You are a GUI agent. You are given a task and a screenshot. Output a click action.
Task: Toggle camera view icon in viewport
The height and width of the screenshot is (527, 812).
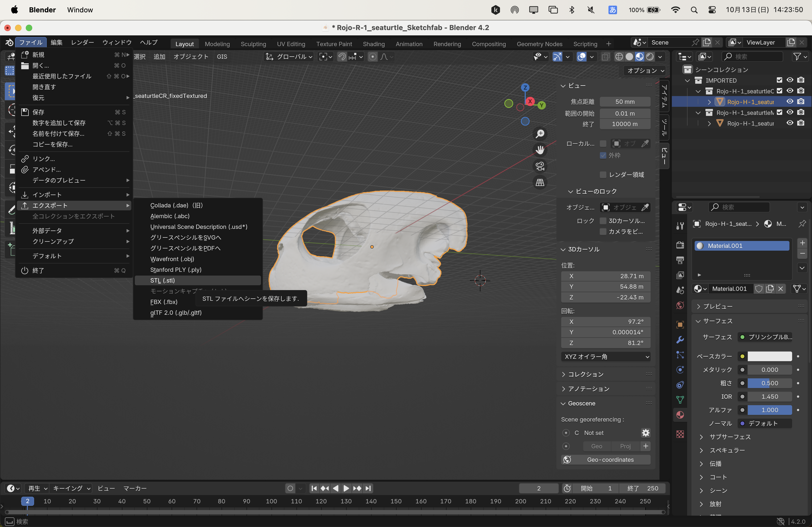540,166
